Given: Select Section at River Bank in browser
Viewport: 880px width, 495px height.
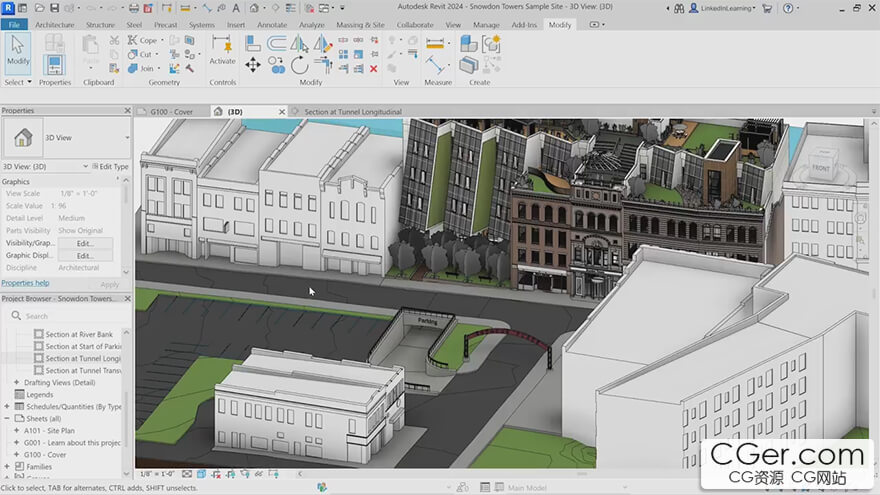Looking at the screenshot, I should point(79,334).
